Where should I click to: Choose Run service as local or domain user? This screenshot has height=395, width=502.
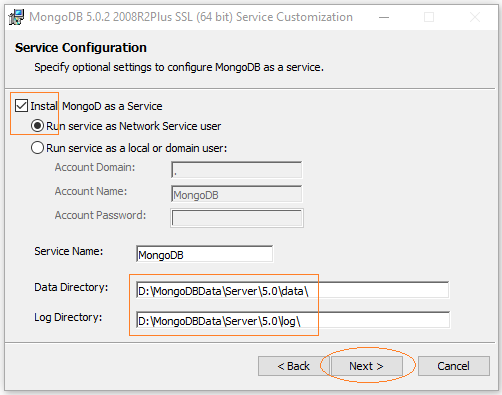[37, 148]
